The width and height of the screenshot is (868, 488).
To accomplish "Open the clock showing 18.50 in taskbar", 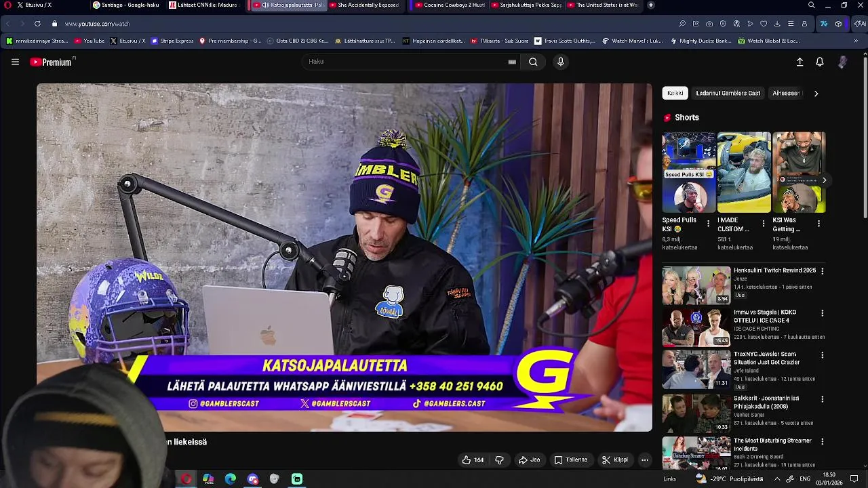I will coord(829,479).
